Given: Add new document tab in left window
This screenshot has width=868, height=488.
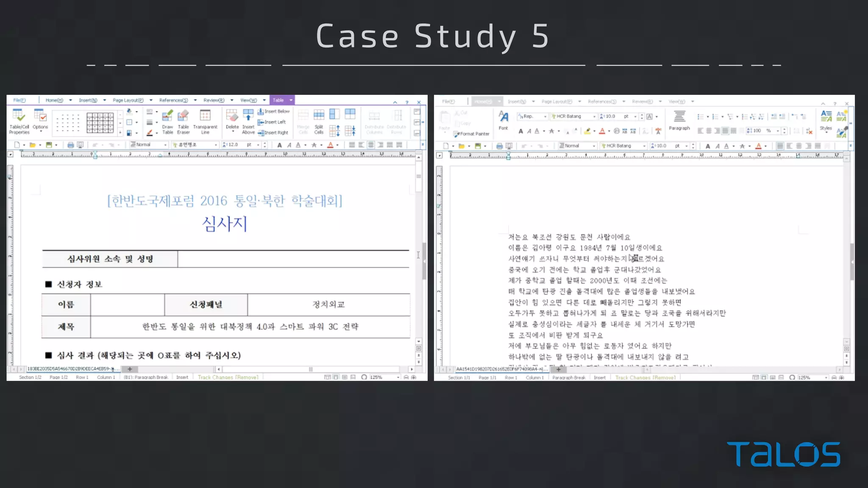Looking at the screenshot, I should (x=130, y=369).
